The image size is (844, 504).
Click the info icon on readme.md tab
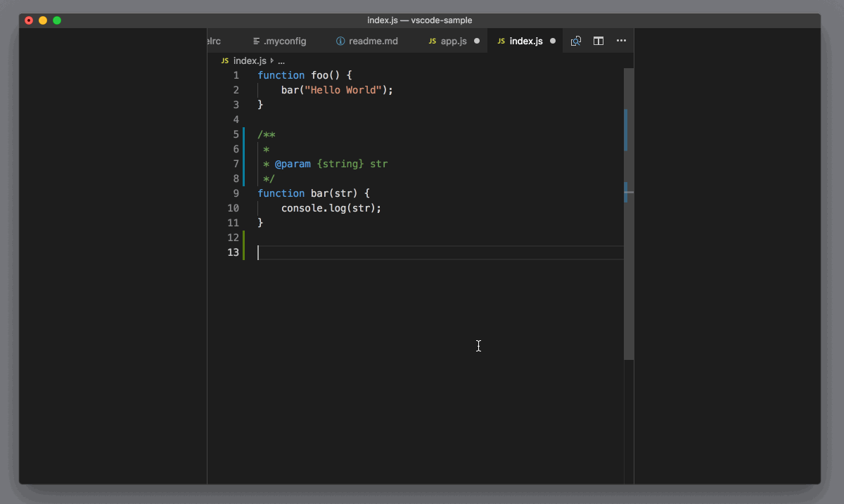click(341, 41)
